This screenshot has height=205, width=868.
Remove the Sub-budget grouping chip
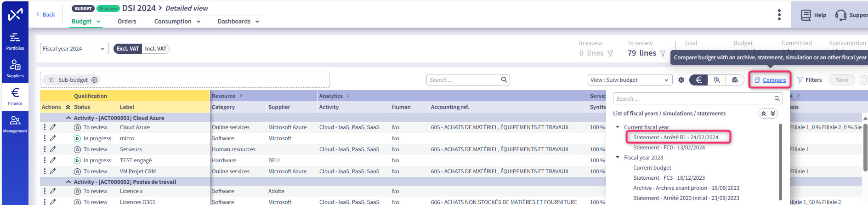(x=94, y=80)
